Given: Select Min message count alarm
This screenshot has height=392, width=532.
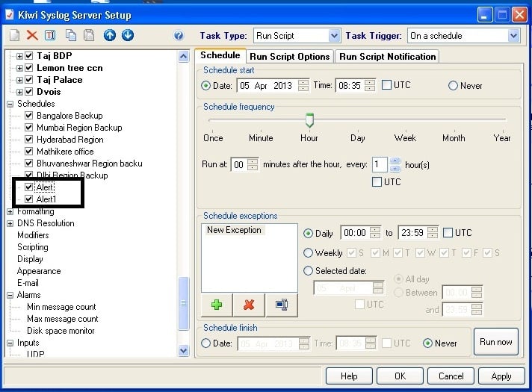Looking at the screenshot, I should (61, 307).
